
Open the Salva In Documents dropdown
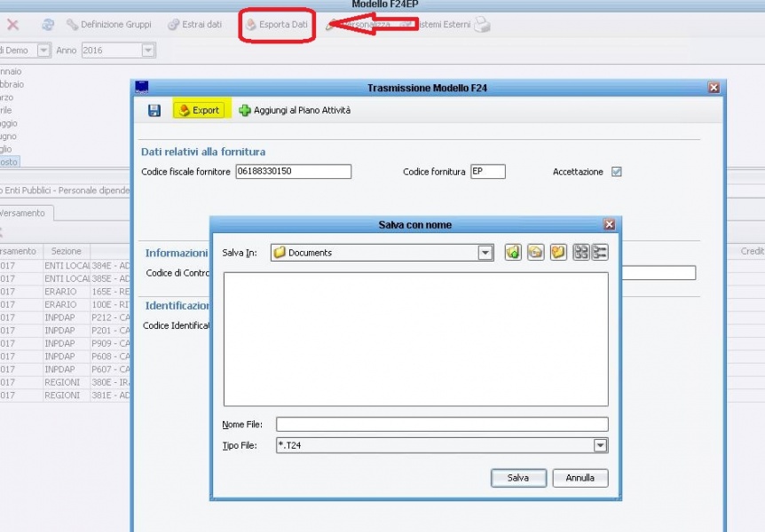[485, 253]
